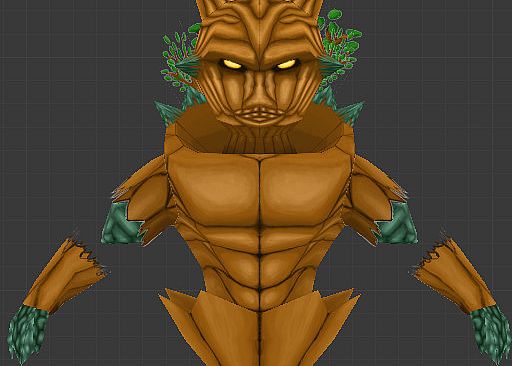512x366 pixels.
Task: Select the model's glowing yellow eye on the left
Action: (232, 64)
